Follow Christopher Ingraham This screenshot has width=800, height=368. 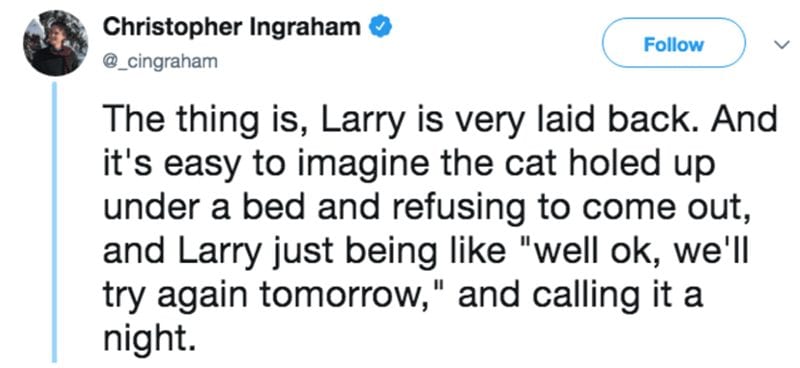pos(673,44)
